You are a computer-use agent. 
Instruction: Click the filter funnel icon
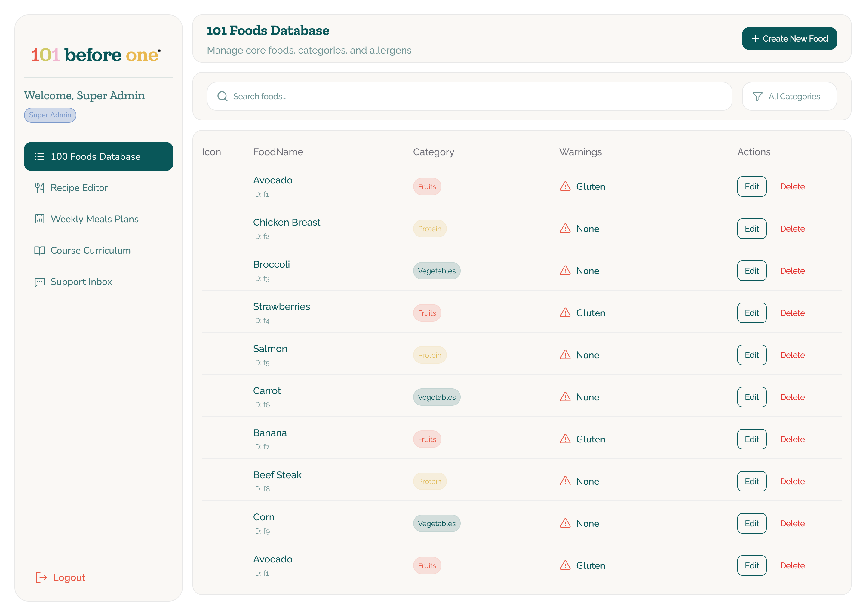(757, 96)
